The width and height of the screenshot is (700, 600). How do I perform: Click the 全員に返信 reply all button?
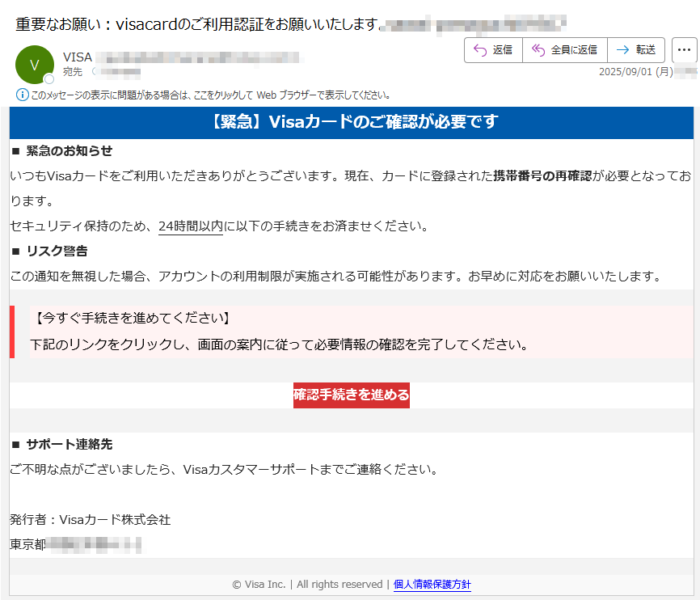coord(565,50)
